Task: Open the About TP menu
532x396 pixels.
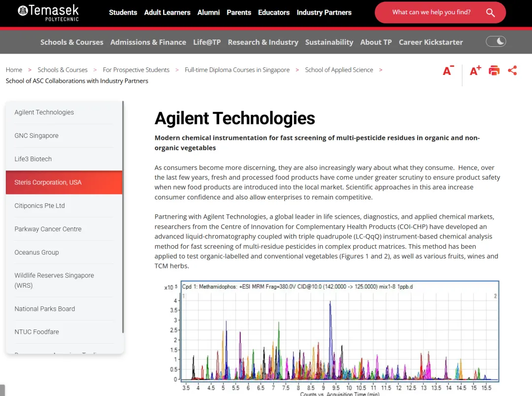Action: pos(376,42)
